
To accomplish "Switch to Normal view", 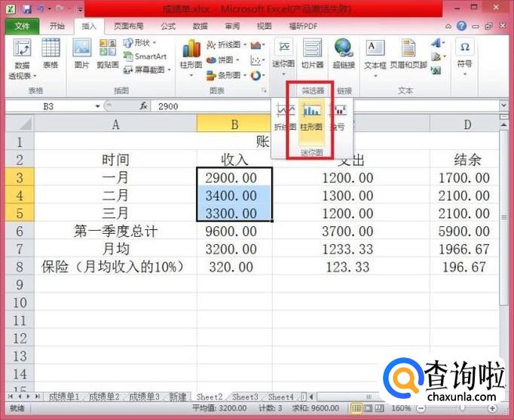I will click(x=356, y=408).
